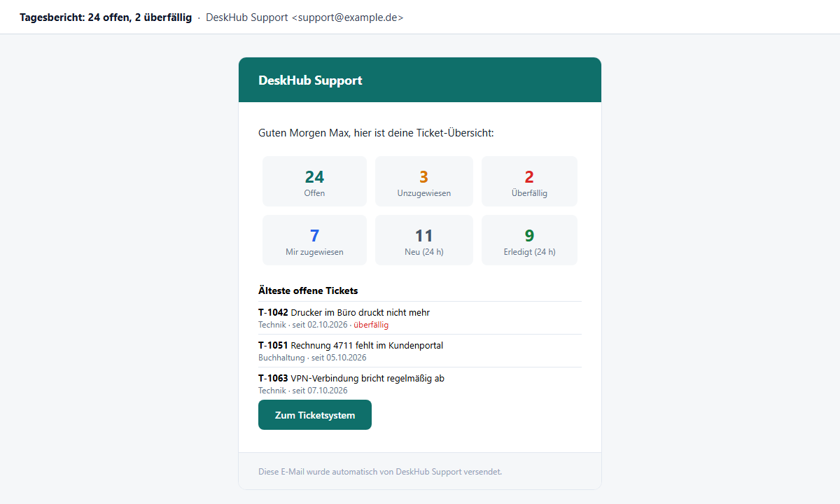Click the Buchhaltung · seit 05.10.2026 line
The image size is (840, 504).
312,358
